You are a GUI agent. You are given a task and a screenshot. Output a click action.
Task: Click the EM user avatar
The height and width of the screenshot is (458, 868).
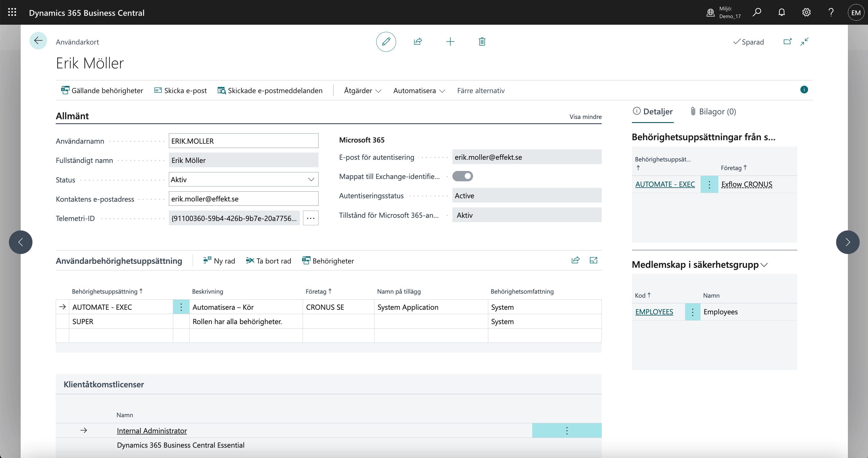tap(856, 12)
